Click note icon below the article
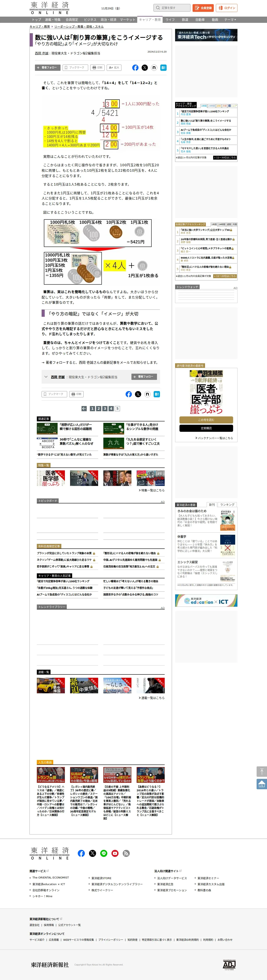This screenshot has height=980, width=267. click(x=147, y=394)
